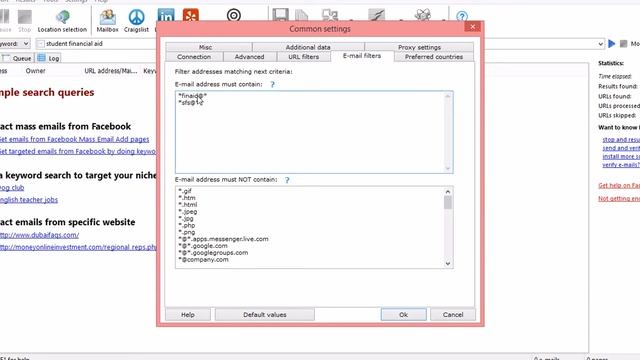Click the 'Owner' column header
The width and height of the screenshot is (640, 360).
click(x=36, y=71)
